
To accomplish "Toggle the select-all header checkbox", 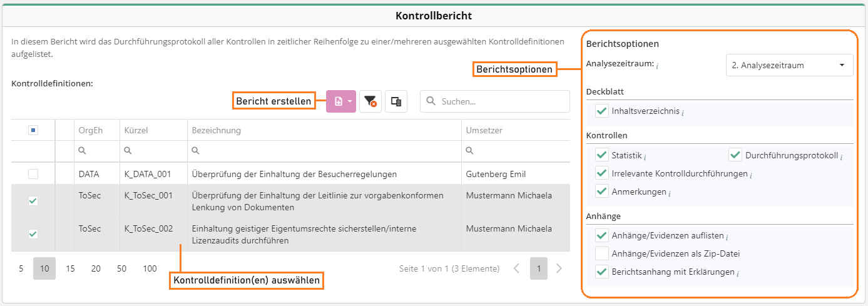I will point(33,130).
